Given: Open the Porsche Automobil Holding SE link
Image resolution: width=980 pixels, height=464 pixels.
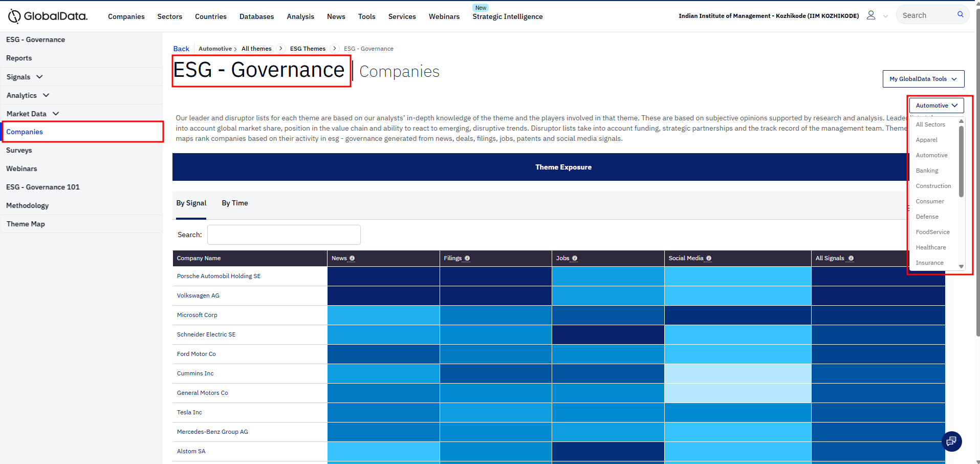Looking at the screenshot, I should point(219,276).
